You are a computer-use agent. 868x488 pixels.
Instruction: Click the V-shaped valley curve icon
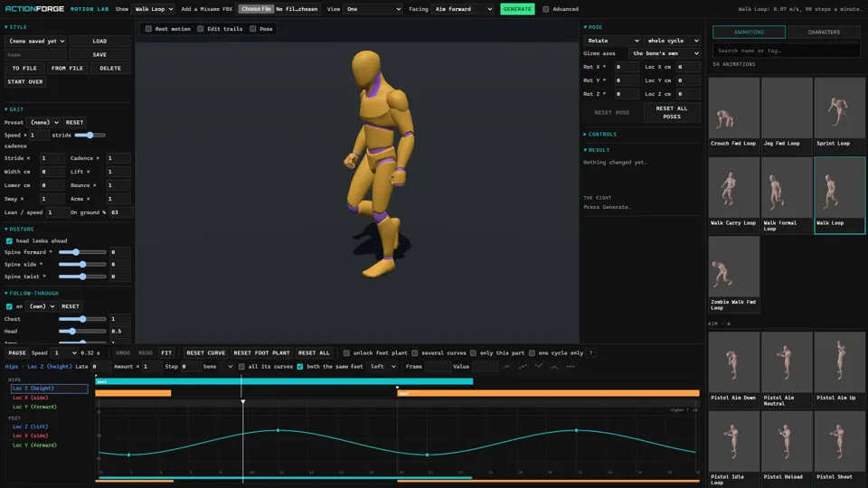pyautogui.click(x=539, y=366)
